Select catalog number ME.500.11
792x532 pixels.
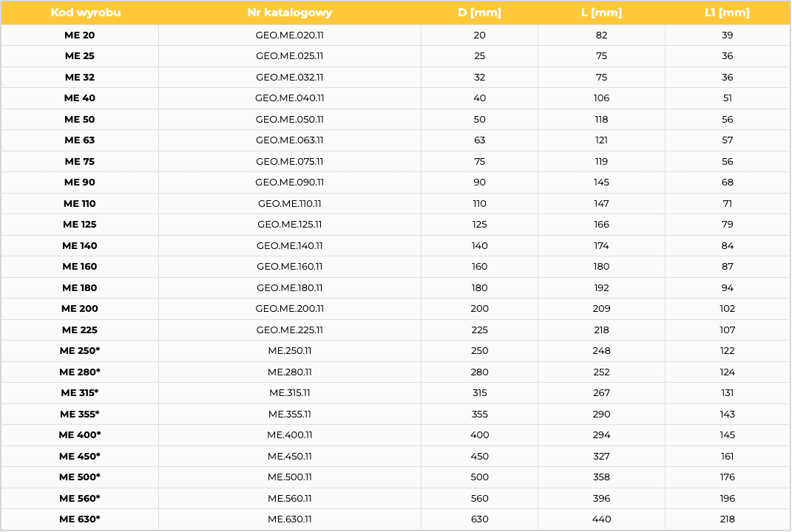289,477
